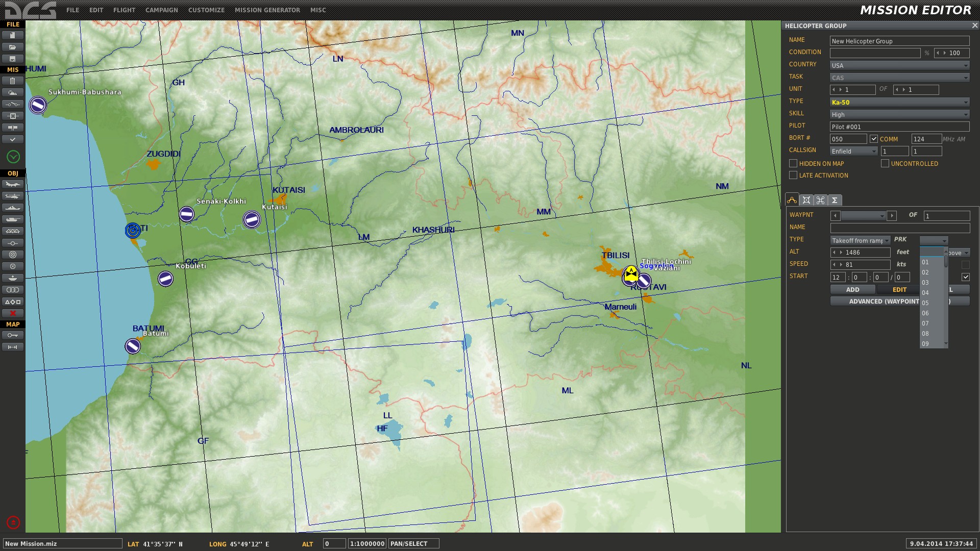Click the mission goals crosshair icon
This screenshot has width=980, height=551.
point(13,116)
